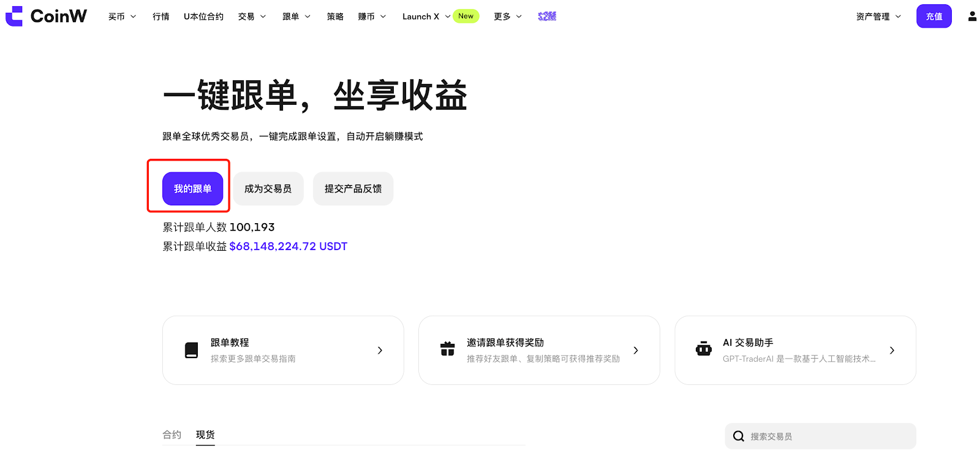The width and height of the screenshot is (980, 453).
Task: Open the 资产管理 dropdown
Action: (x=878, y=17)
